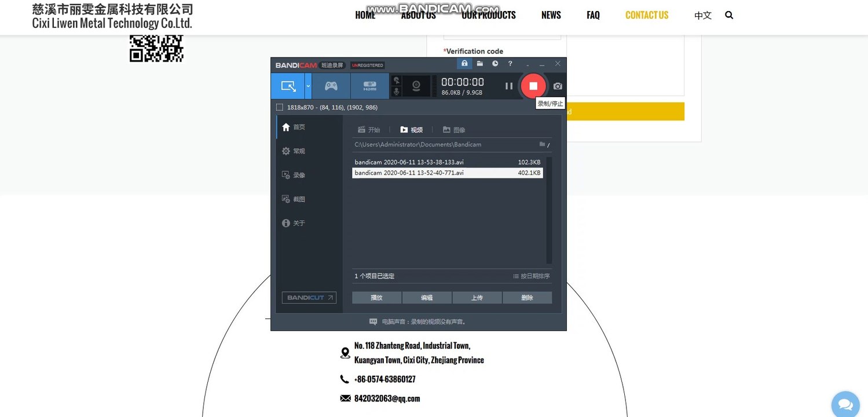
Task: Click the file list scrollbar
Action: tap(549, 210)
